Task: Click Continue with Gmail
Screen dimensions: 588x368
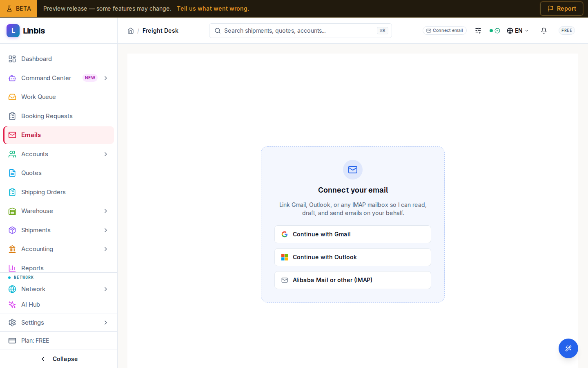Action: 353,234
